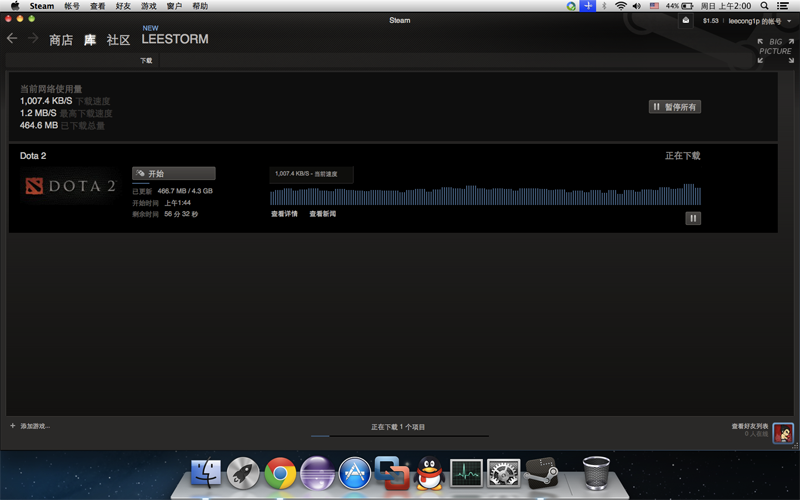
Task: Open System Preferences from the Dock
Action: click(504, 473)
